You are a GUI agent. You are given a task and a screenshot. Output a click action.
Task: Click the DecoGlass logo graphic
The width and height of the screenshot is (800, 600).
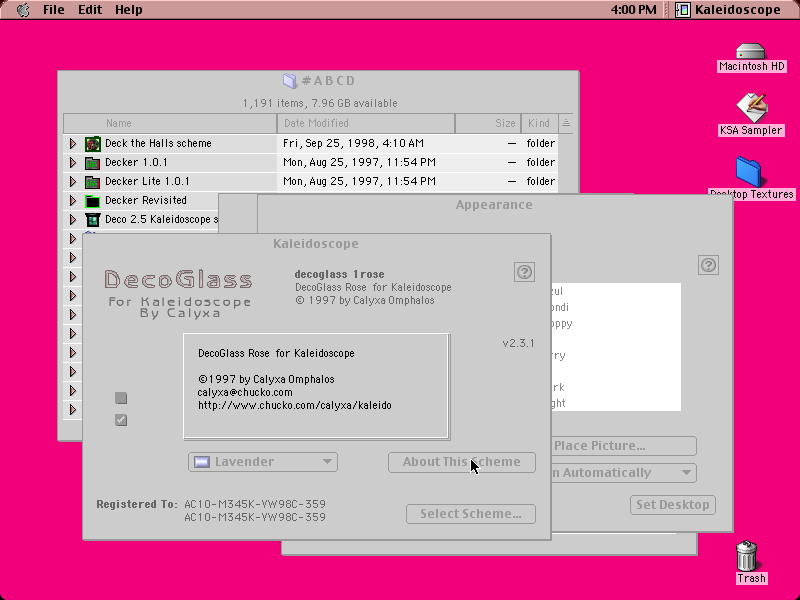179,294
